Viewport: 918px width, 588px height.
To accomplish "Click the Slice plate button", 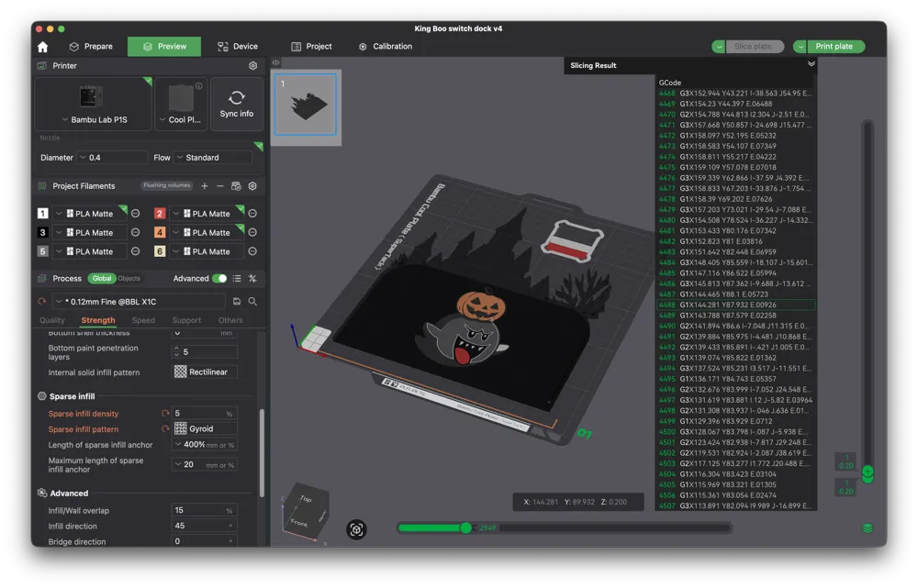I will pyautogui.click(x=753, y=46).
